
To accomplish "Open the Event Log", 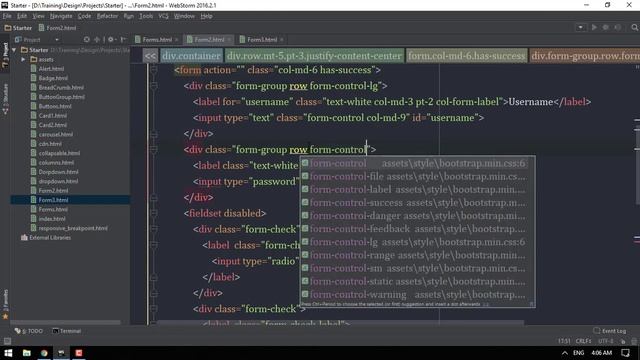I will (610, 331).
